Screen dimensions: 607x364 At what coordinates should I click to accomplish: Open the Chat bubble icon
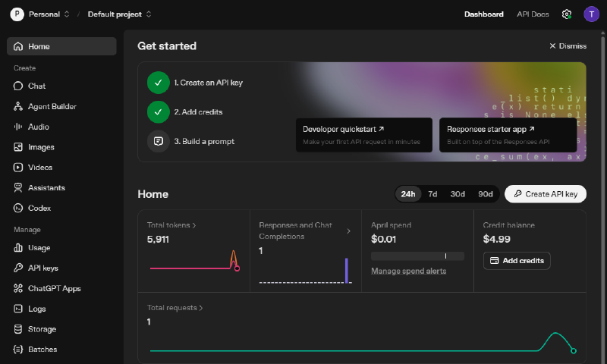tap(17, 86)
